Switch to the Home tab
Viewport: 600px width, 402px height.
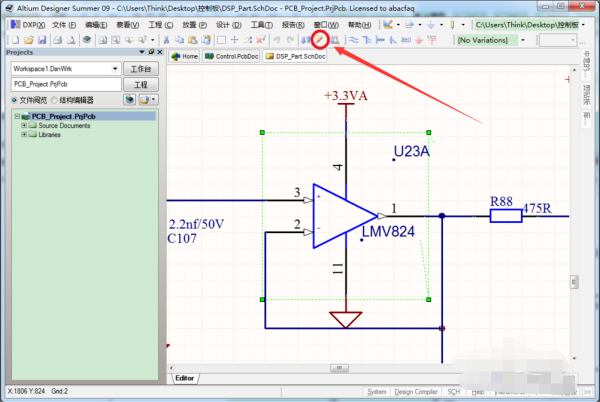coord(185,56)
